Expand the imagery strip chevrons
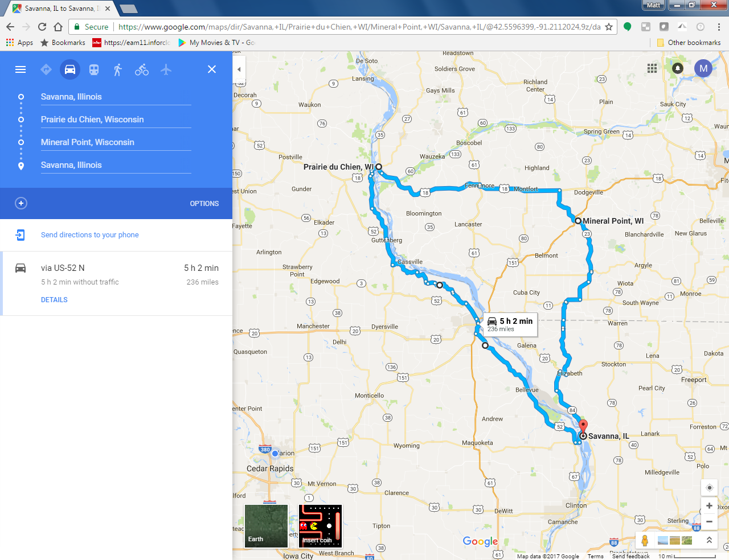729x560 pixels. (709, 540)
